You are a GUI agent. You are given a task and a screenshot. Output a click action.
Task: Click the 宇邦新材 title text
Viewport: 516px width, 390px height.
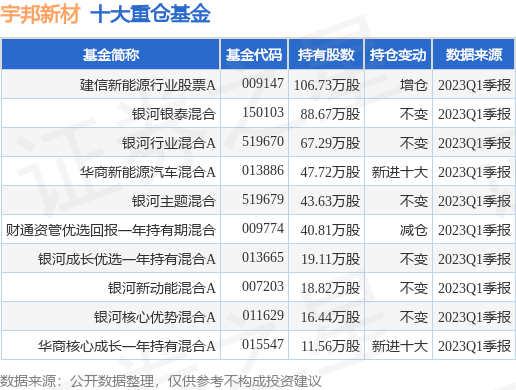coord(40,14)
